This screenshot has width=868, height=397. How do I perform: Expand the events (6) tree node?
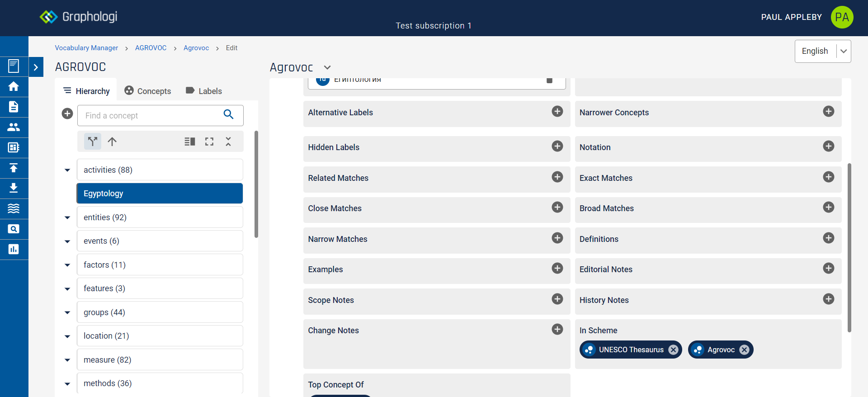(67, 241)
